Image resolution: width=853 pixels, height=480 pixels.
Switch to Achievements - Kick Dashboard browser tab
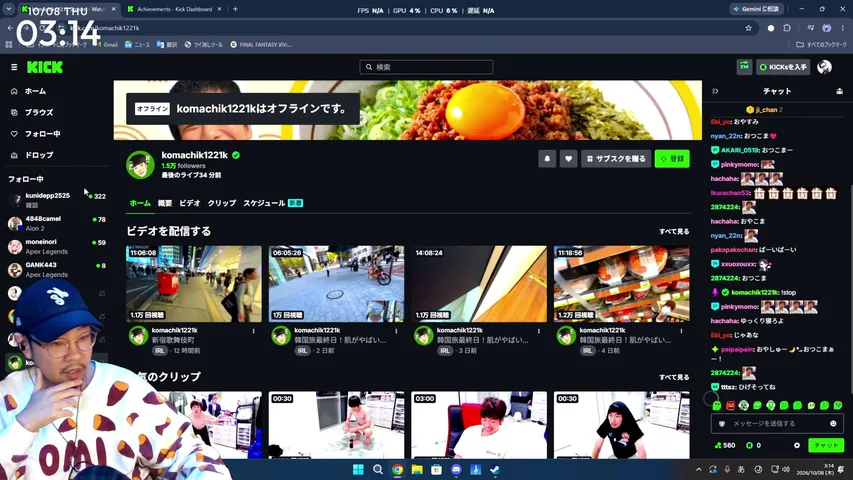point(174,9)
